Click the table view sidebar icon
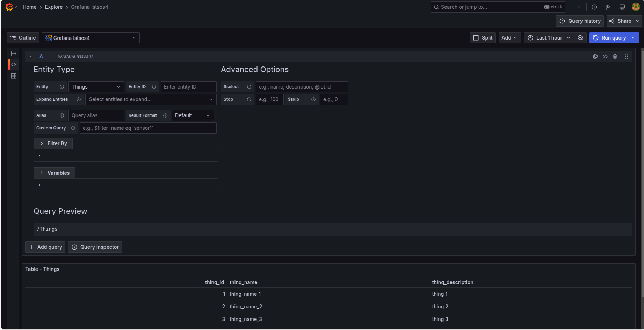The image size is (644, 330). (x=14, y=76)
